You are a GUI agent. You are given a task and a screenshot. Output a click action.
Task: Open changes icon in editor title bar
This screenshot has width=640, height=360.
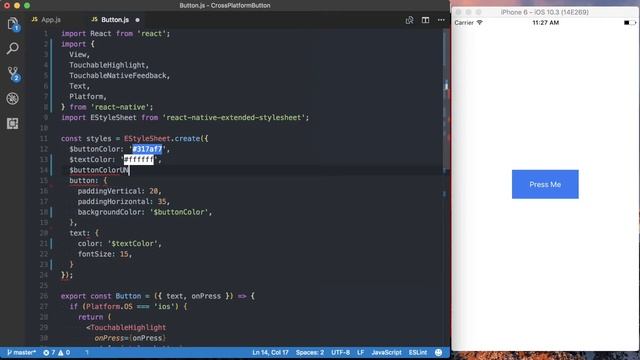pos(409,20)
